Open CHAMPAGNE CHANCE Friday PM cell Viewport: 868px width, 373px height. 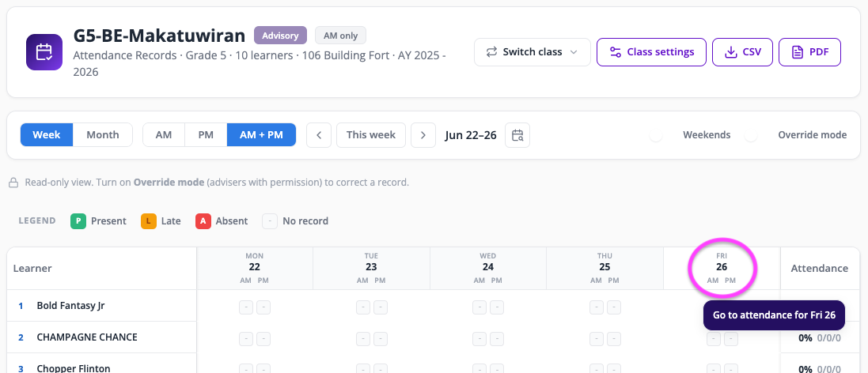coord(731,339)
